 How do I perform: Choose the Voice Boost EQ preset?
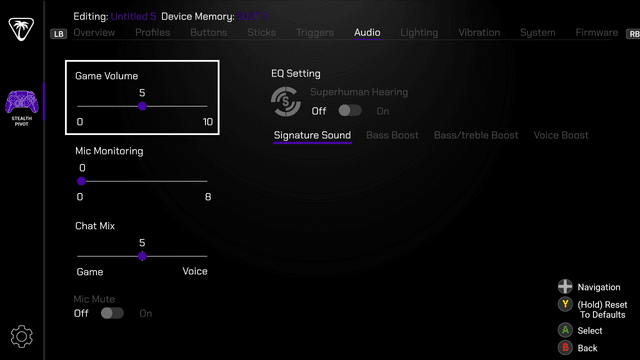561,135
